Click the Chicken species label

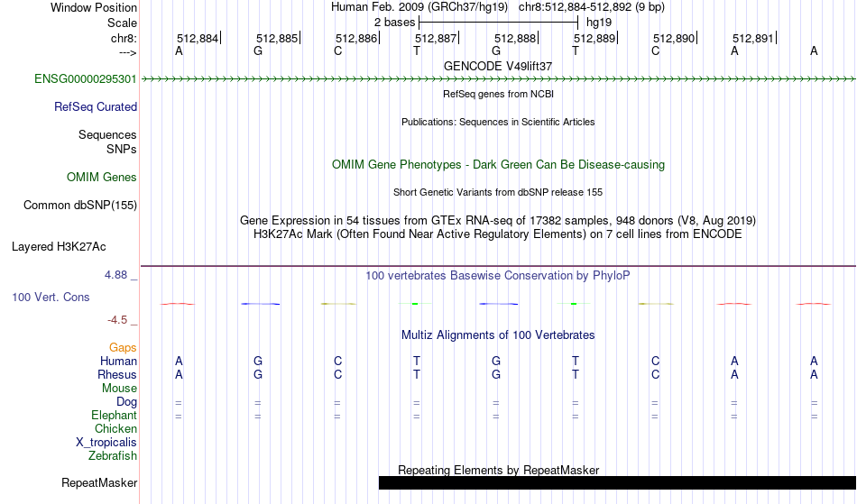[x=115, y=429]
